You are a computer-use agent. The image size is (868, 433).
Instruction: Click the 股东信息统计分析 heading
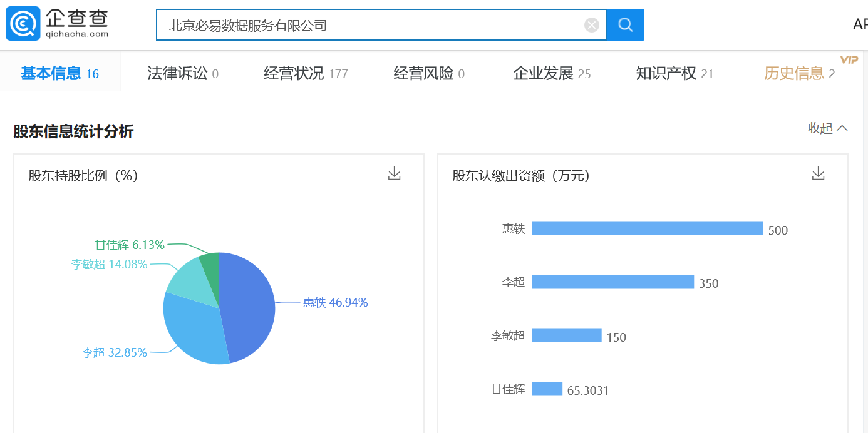(x=73, y=131)
